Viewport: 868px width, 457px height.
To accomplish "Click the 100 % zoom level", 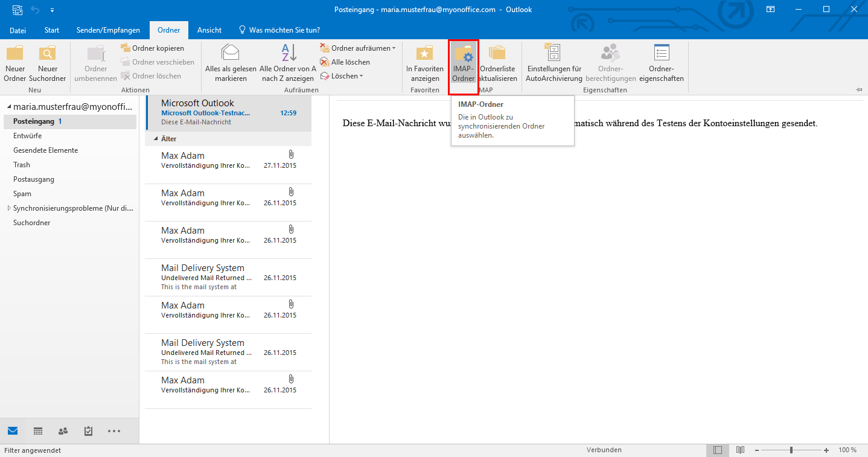I will coord(847,450).
